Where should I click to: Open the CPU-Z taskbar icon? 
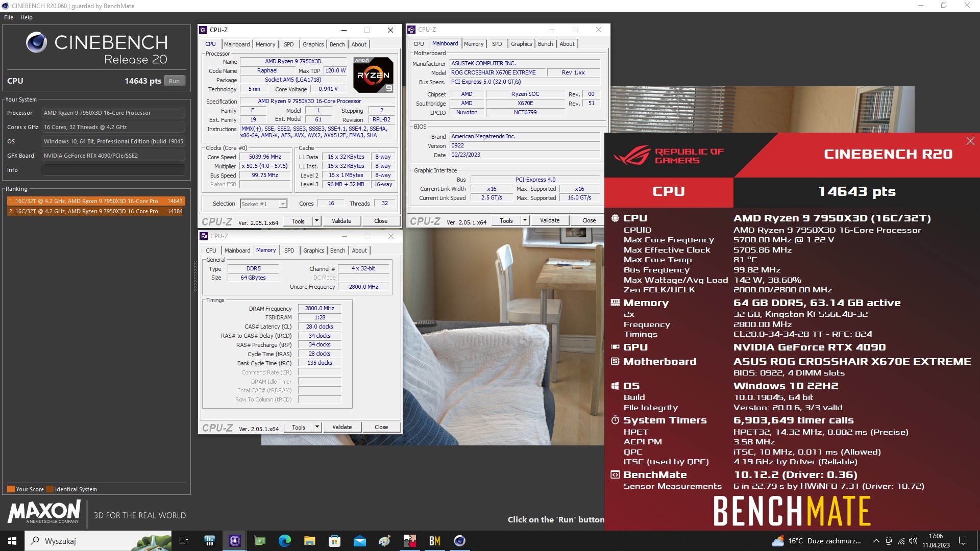(235, 541)
